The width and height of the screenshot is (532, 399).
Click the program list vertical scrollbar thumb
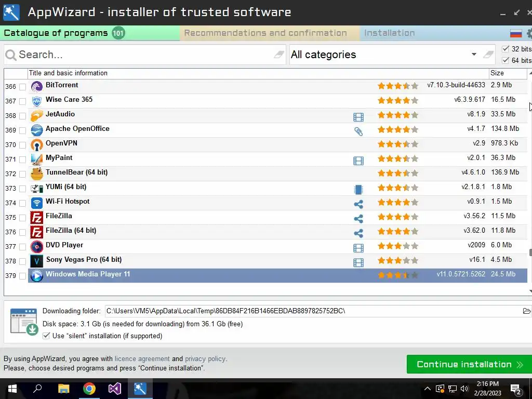tap(530, 253)
